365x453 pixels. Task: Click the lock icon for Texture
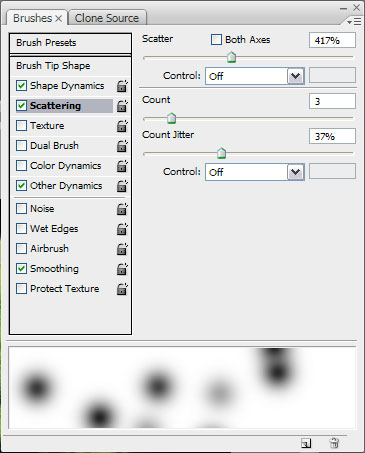pyautogui.click(x=122, y=126)
